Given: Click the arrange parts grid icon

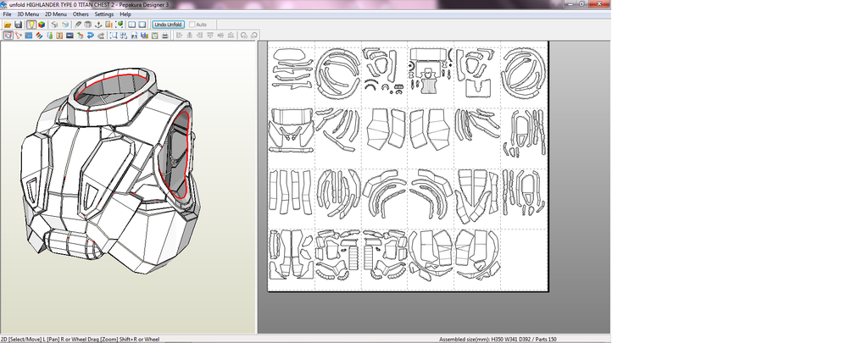Looking at the screenshot, I should tap(124, 36).
